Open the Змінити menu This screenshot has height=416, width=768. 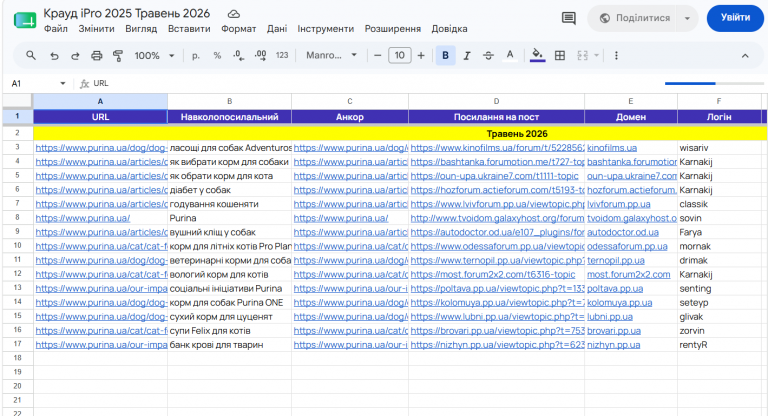point(96,29)
